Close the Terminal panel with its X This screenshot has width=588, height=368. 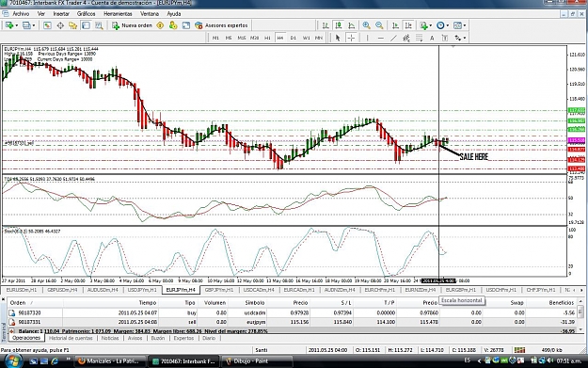(4, 299)
